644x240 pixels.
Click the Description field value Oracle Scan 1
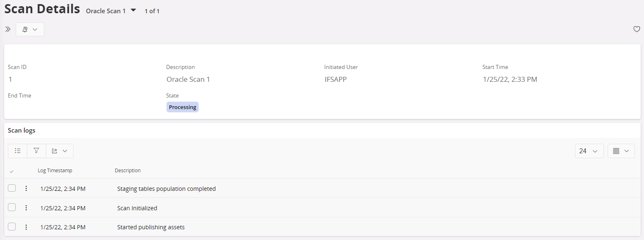click(x=188, y=79)
